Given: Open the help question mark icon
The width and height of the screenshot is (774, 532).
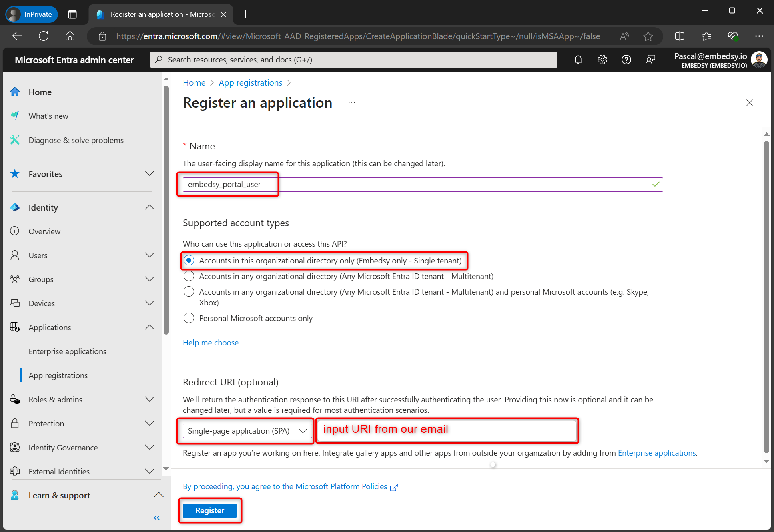Looking at the screenshot, I should 626,59.
